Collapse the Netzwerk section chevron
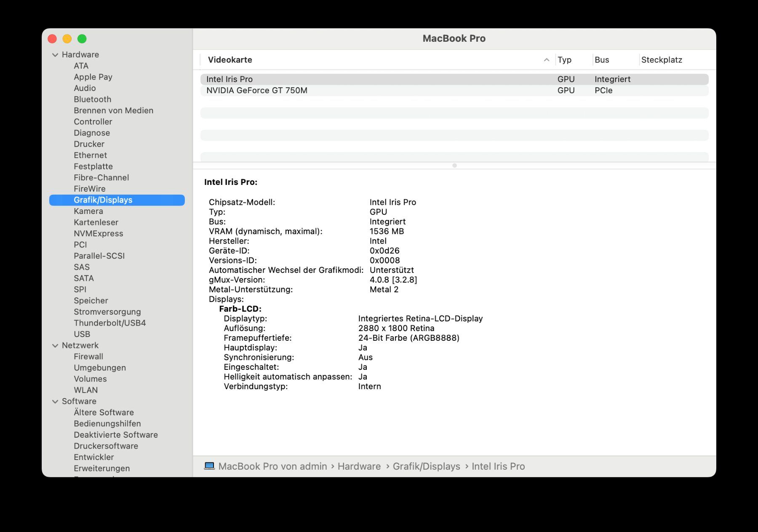The height and width of the screenshot is (532, 758). [55, 345]
